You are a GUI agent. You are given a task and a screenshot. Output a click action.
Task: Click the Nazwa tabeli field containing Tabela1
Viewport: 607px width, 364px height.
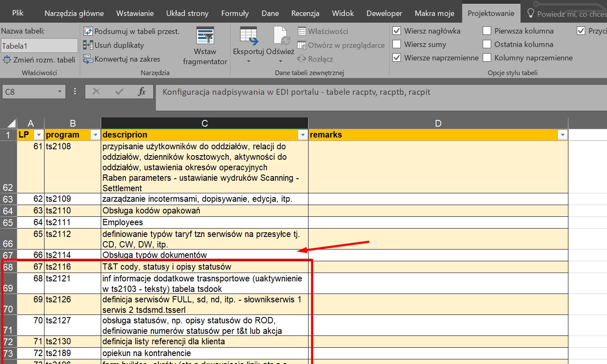[39, 46]
